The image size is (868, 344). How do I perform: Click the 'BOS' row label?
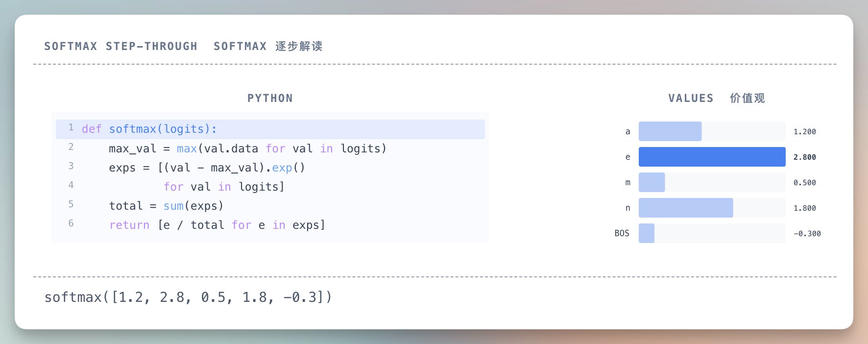(x=622, y=233)
